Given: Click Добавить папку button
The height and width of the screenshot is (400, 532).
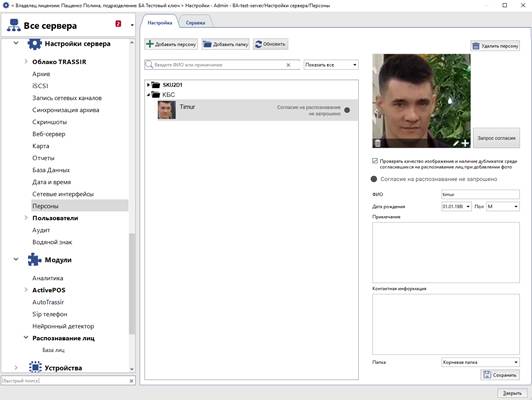Looking at the screenshot, I should [x=226, y=44].
